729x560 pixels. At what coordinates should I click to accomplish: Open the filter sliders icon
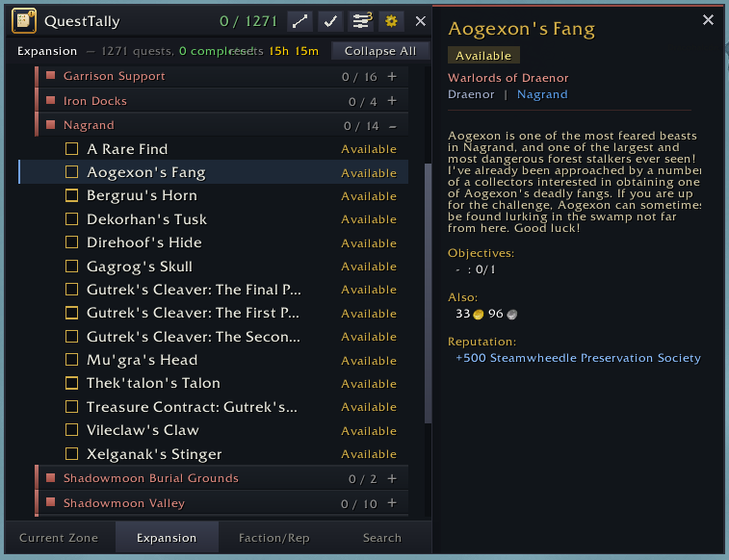361,21
